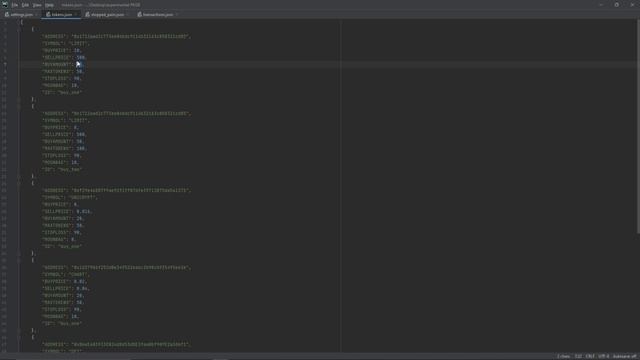This screenshot has width=640, height=360.
Task: Click the ID value "buy_two"
Action: (70, 169)
